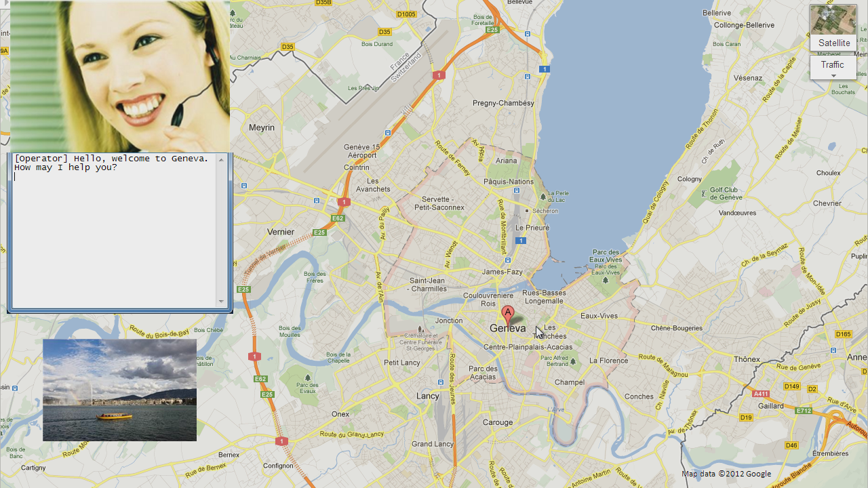Click the "Pâquis-Nations" map label
Viewport: 868px width, 488px height.
pyautogui.click(x=509, y=182)
